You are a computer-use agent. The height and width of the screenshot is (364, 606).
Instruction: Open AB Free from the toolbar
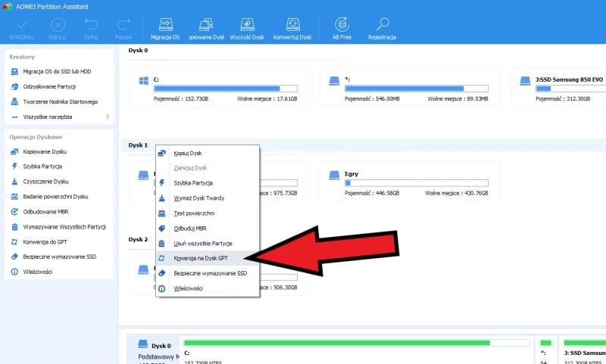(341, 26)
